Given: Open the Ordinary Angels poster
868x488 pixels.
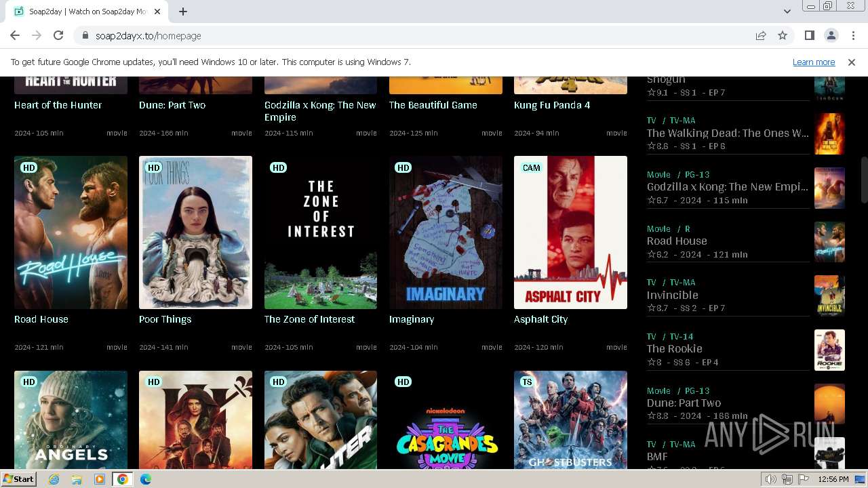Looking at the screenshot, I should [x=71, y=420].
